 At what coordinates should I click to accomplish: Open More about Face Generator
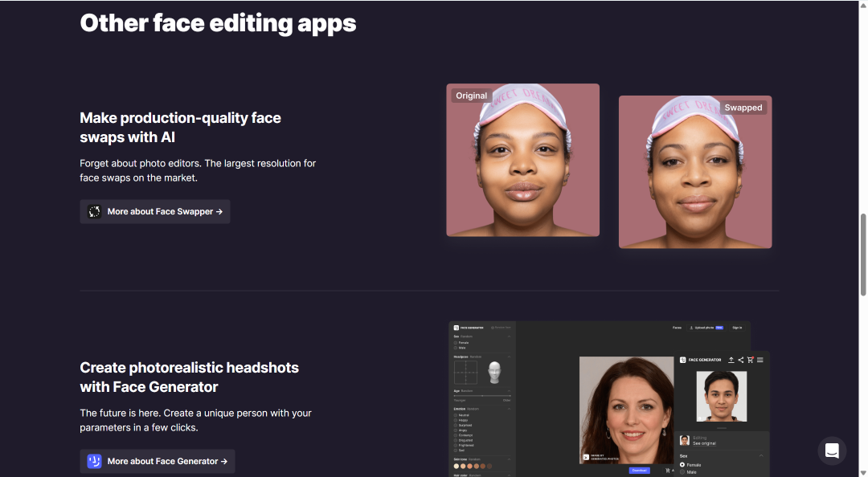158,461
